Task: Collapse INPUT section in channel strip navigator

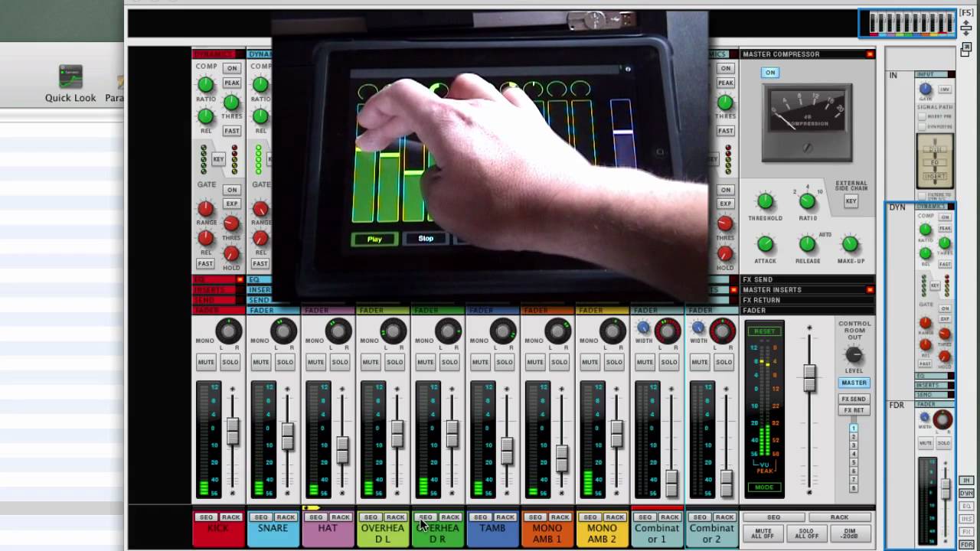Action: [935, 74]
